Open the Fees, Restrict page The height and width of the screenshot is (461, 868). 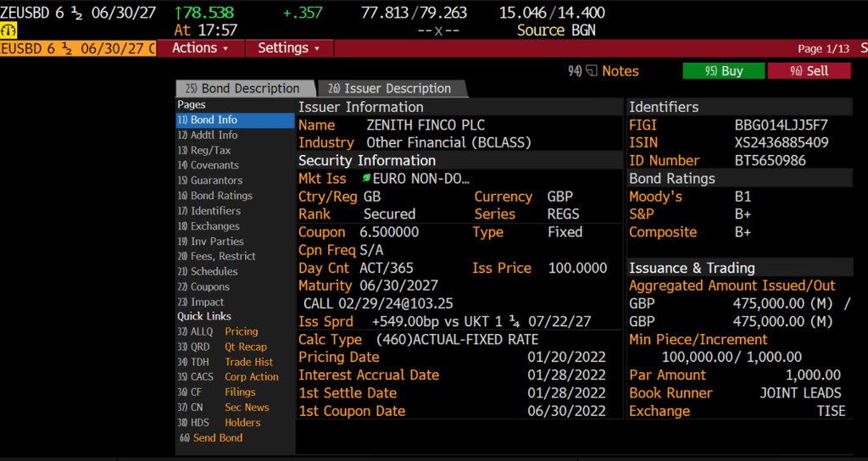tap(222, 256)
